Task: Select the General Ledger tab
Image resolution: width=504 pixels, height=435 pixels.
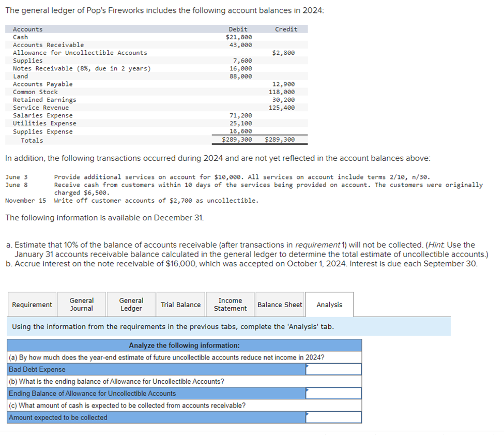Action: 131,304
